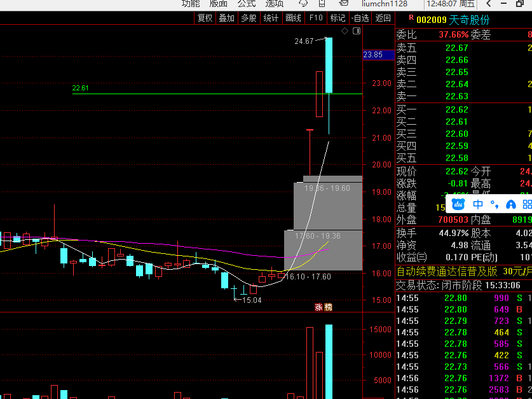Click 外盘 value 700503
The image size is (532, 399).
(453, 220)
